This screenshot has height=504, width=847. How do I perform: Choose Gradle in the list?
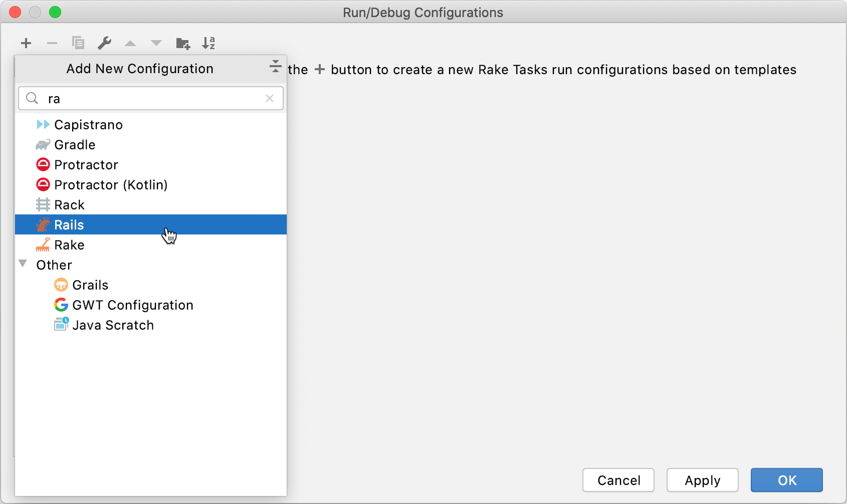point(75,144)
